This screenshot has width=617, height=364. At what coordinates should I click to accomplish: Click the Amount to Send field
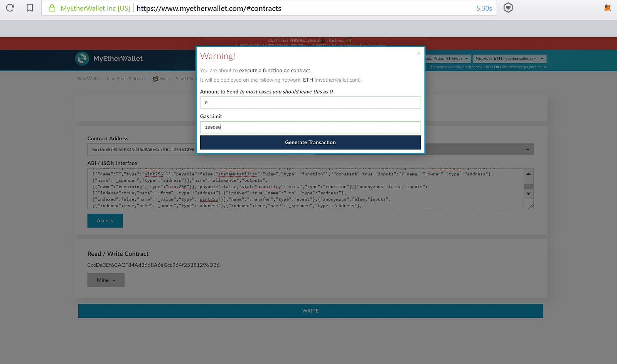pos(310,103)
